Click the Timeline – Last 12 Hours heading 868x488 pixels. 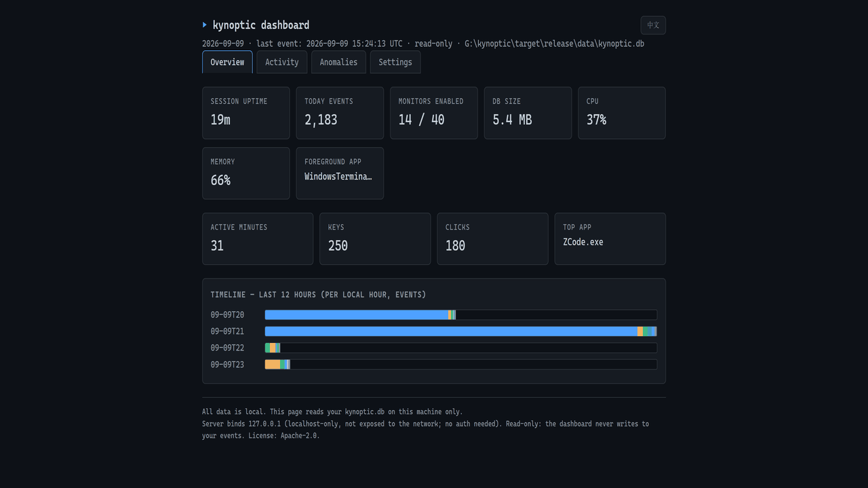pyautogui.click(x=318, y=295)
